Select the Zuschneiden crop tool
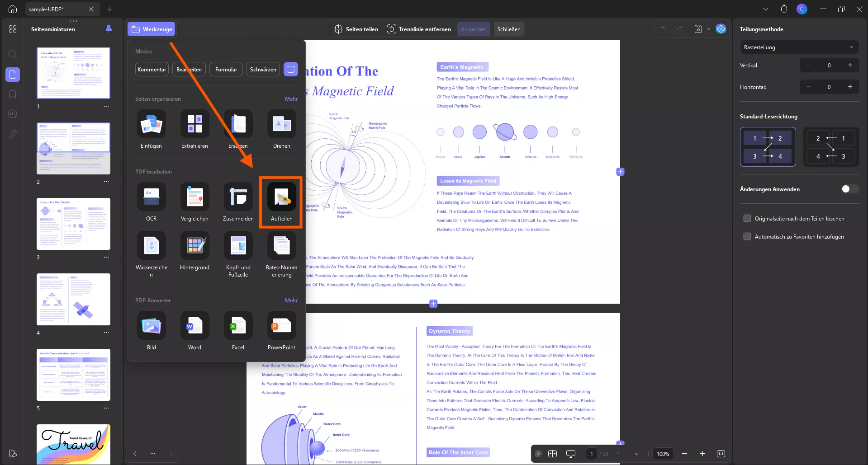The height and width of the screenshot is (465, 868). point(238,202)
